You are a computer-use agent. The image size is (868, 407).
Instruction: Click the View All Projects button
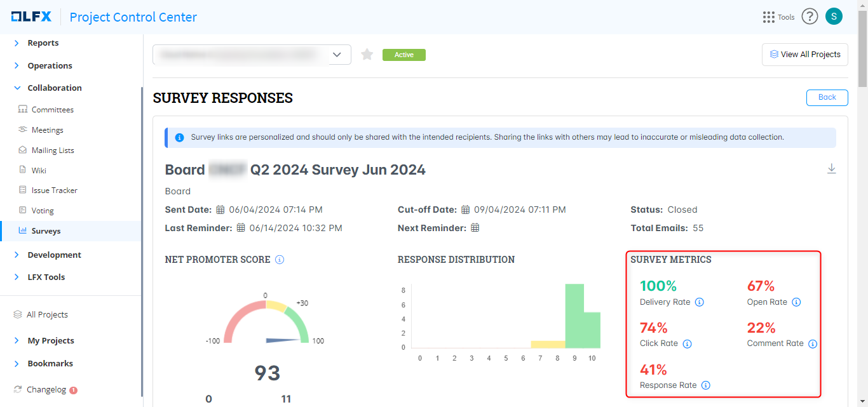click(x=804, y=55)
